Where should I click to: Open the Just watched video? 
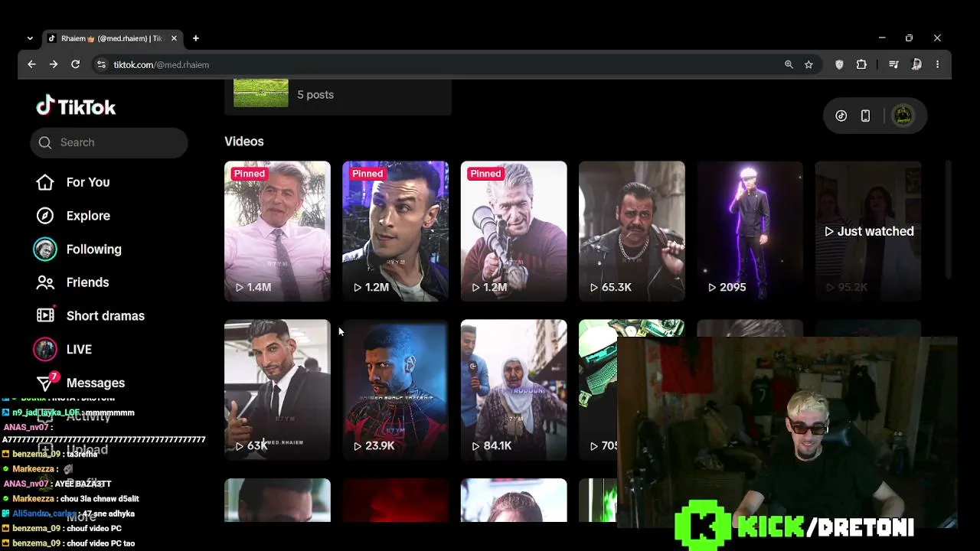pos(868,231)
